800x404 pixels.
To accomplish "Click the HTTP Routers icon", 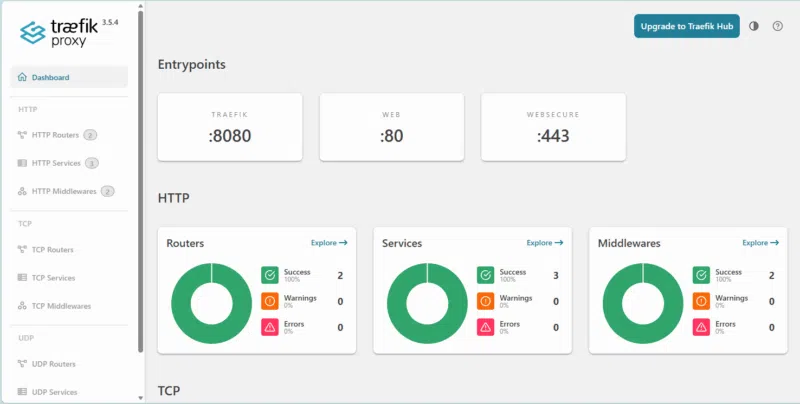I will point(22,135).
